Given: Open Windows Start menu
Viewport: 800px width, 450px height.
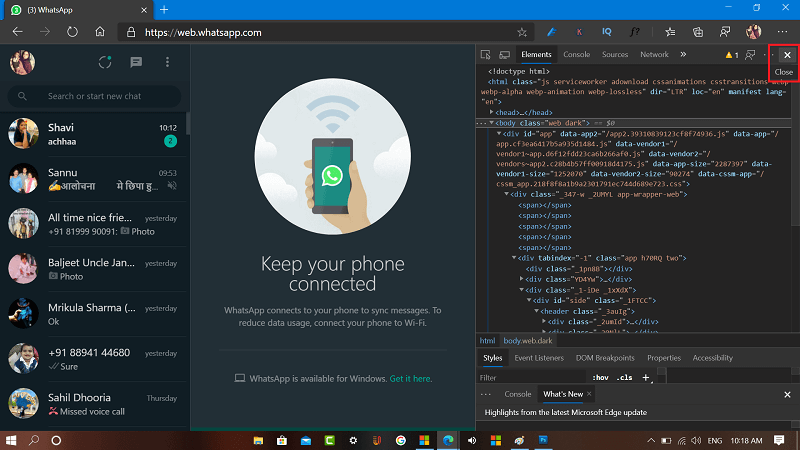Looking at the screenshot, I should coord(11,440).
